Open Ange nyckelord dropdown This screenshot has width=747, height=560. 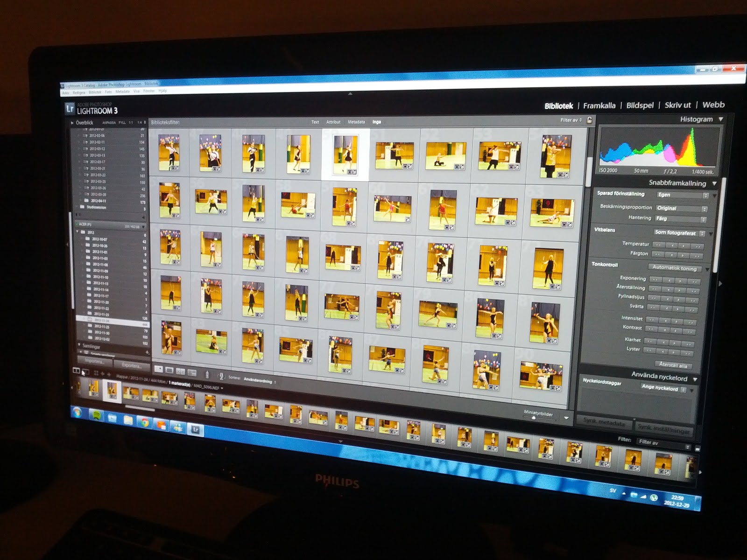pos(663,388)
